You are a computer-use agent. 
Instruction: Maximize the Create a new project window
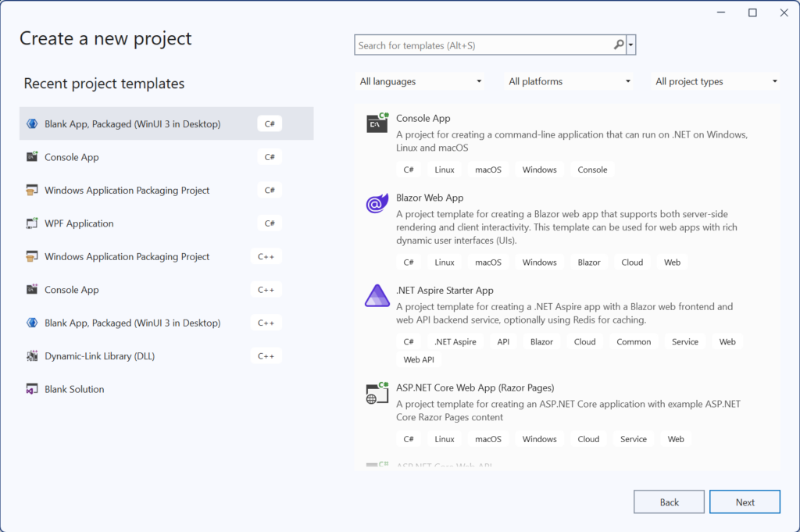752,12
